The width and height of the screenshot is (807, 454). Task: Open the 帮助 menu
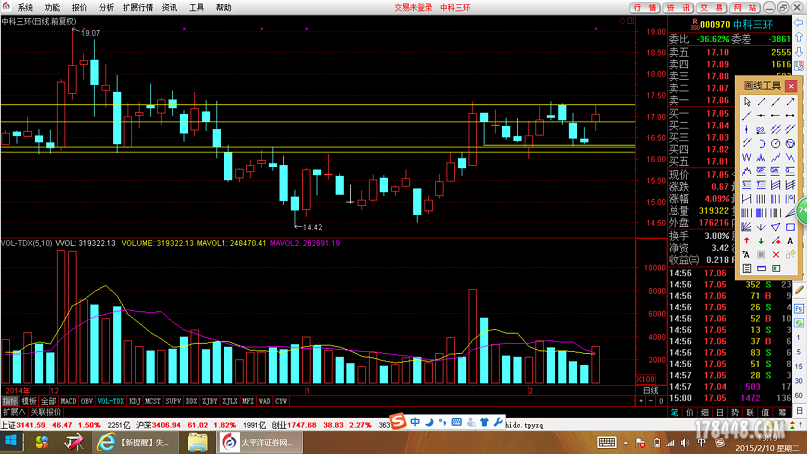click(223, 7)
